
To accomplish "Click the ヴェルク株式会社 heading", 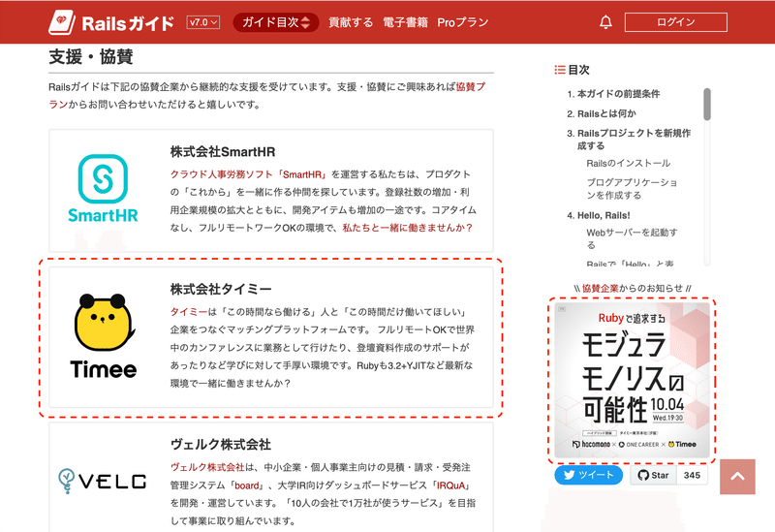I will point(221,445).
